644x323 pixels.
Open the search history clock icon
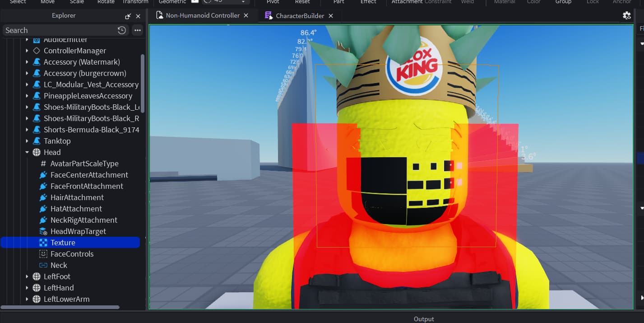click(122, 30)
